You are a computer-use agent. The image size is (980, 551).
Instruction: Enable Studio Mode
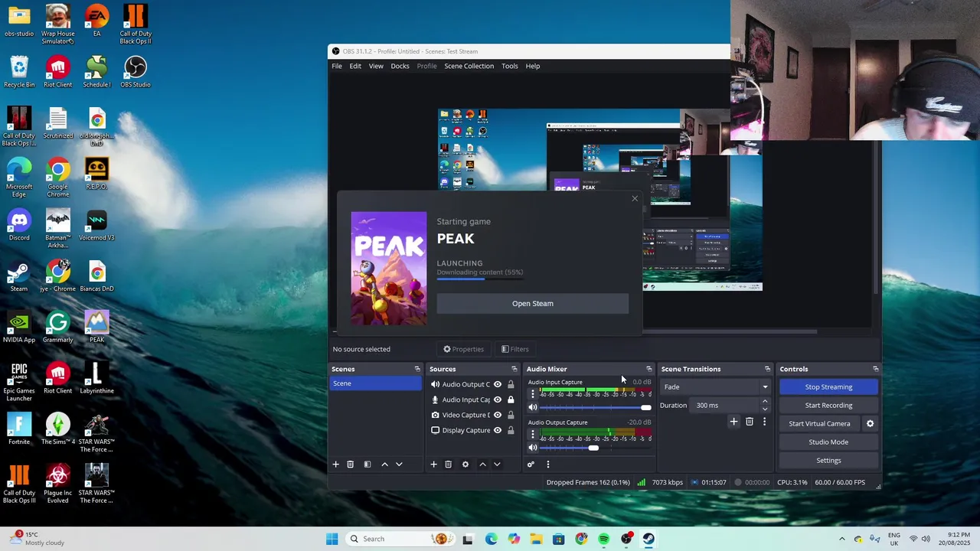828,442
